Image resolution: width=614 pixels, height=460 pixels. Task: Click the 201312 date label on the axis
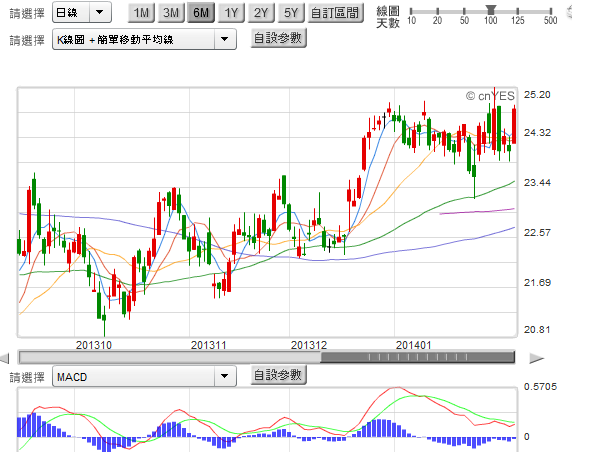(309, 345)
